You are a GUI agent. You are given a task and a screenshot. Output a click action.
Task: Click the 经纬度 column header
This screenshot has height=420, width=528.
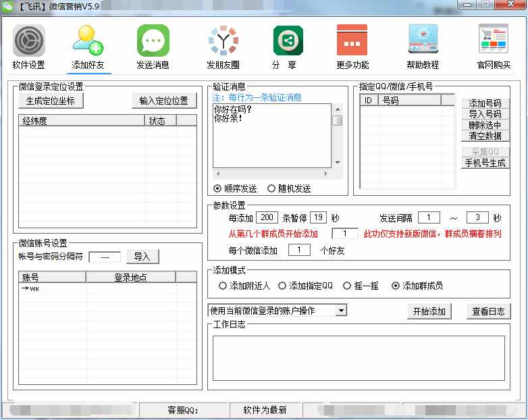(x=82, y=121)
